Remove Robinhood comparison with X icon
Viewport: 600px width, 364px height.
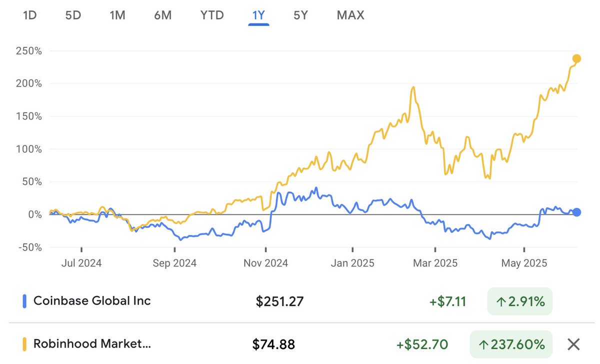click(573, 344)
